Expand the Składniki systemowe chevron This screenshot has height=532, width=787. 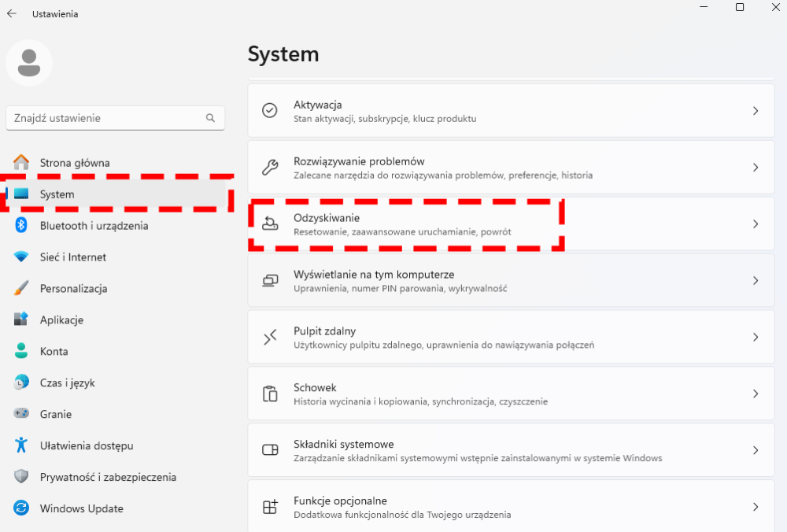pos(756,449)
